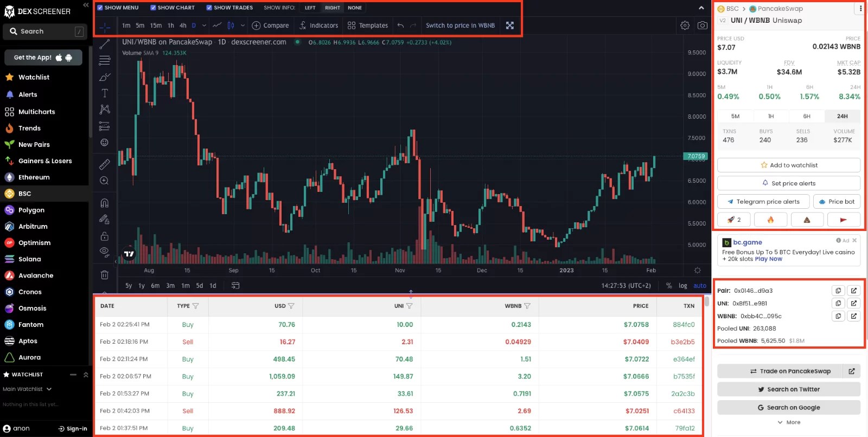Select the 6H stats tab

[807, 116]
